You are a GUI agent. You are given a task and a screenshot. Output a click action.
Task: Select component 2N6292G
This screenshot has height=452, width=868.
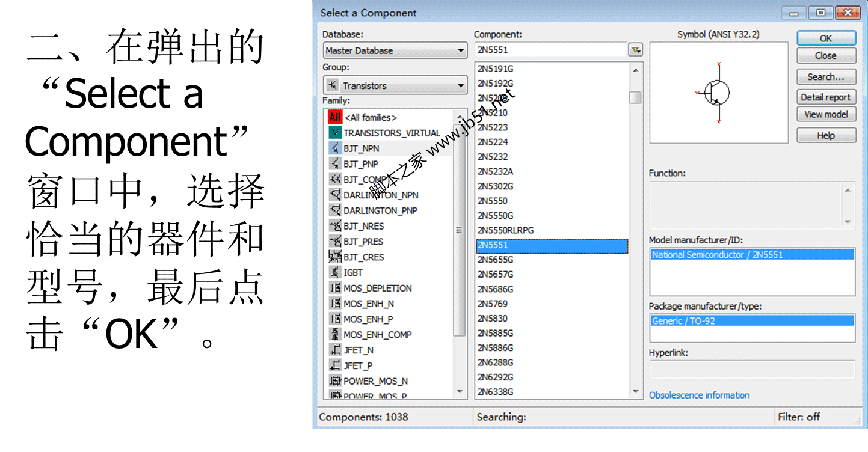(x=496, y=377)
